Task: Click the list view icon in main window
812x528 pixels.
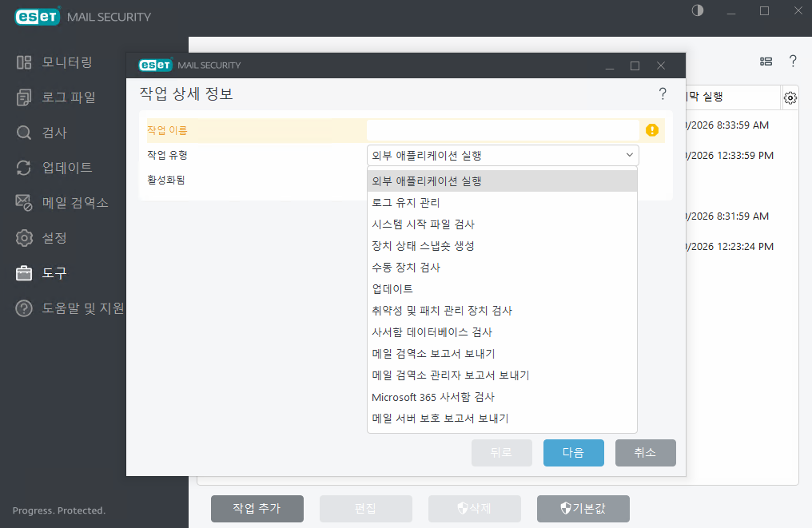Action: pos(766,62)
